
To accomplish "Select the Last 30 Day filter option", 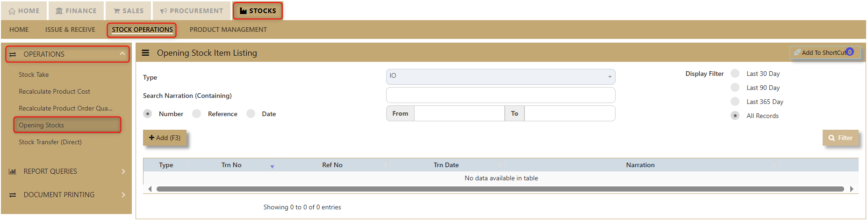I will click(735, 74).
